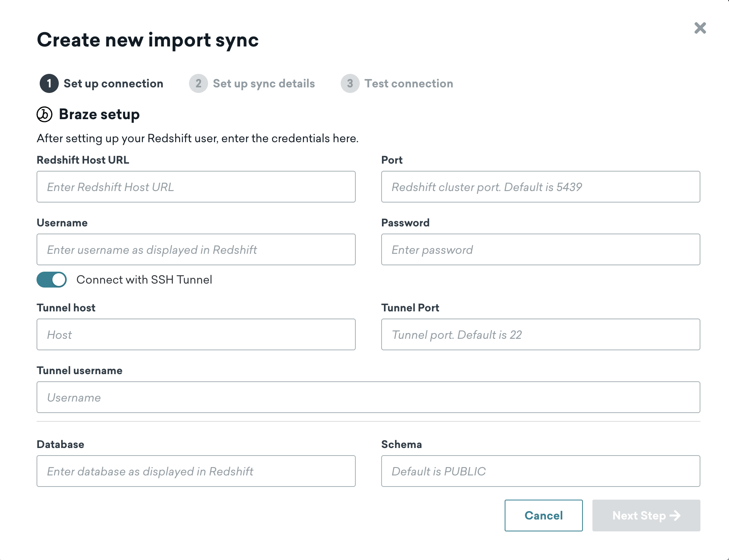Screen dimensions: 729x560
Task: Focus the Schema input field
Action: coord(540,471)
